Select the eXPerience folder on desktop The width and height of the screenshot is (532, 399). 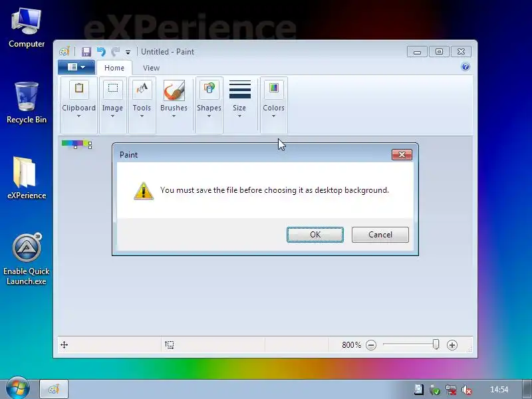coord(27,178)
